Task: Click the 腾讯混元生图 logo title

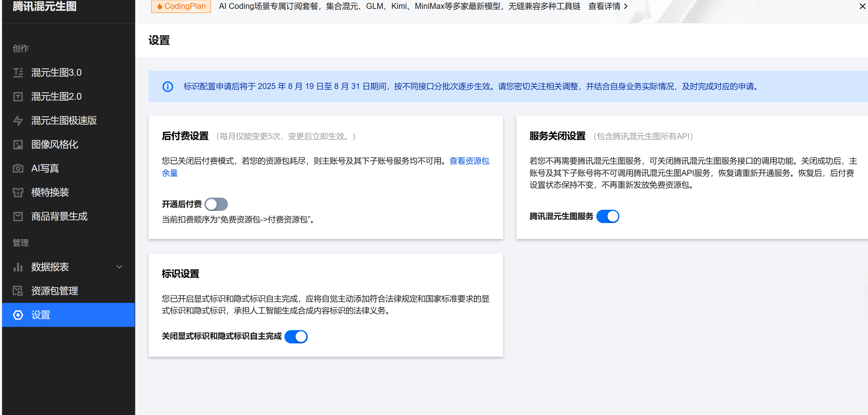Action: [44, 6]
